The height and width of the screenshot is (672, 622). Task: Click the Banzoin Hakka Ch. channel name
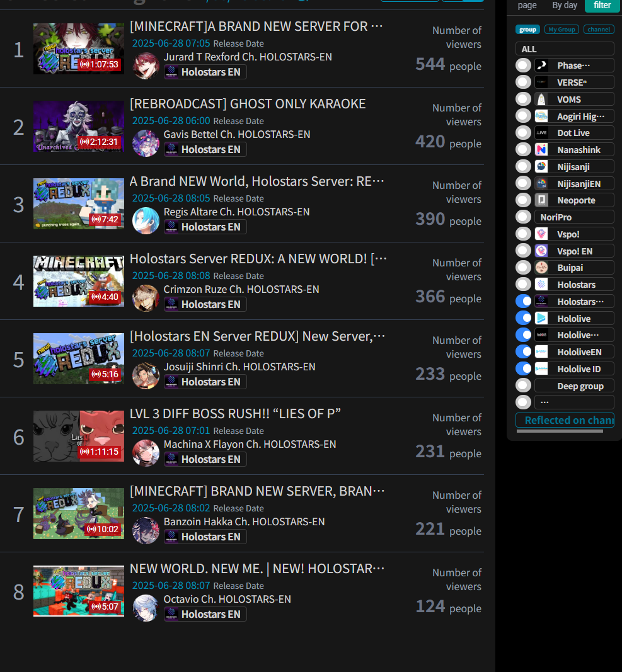tap(244, 521)
